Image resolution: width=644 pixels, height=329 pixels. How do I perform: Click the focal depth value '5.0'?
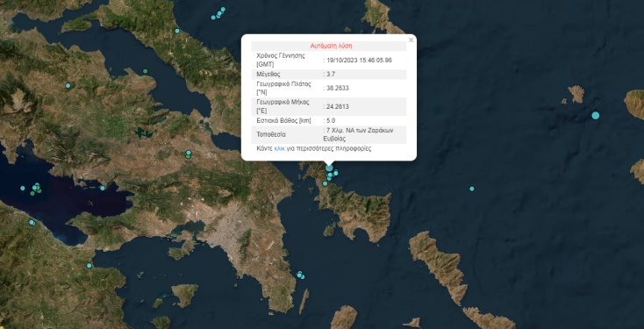[x=331, y=121]
